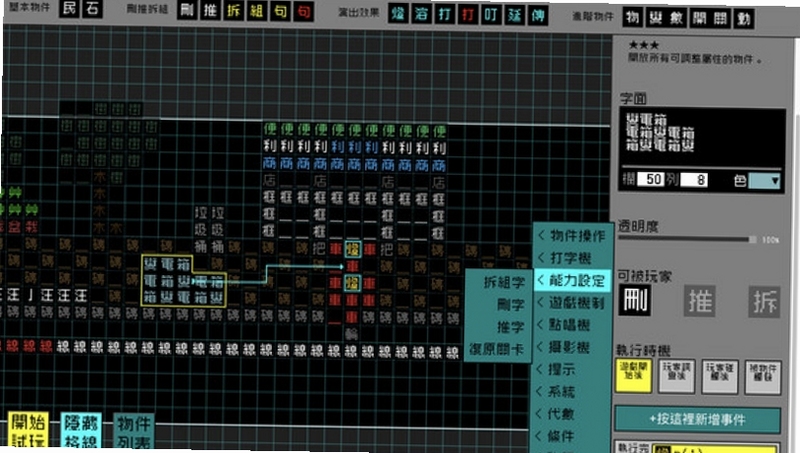Select the 民 basic object tile
Image resolution: width=800 pixels, height=453 pixels.
(69, 8)
